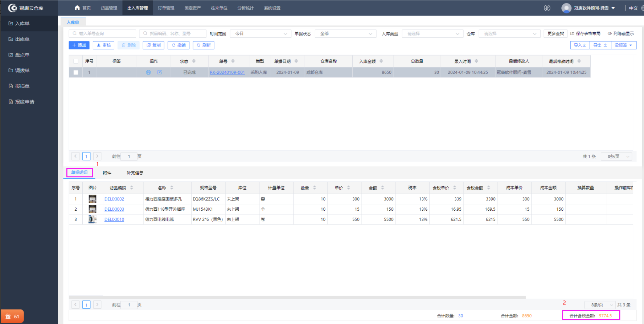This screenshot has height=324, width=644.
Task: Open the 中文 language selector
Action: (633, 8)
